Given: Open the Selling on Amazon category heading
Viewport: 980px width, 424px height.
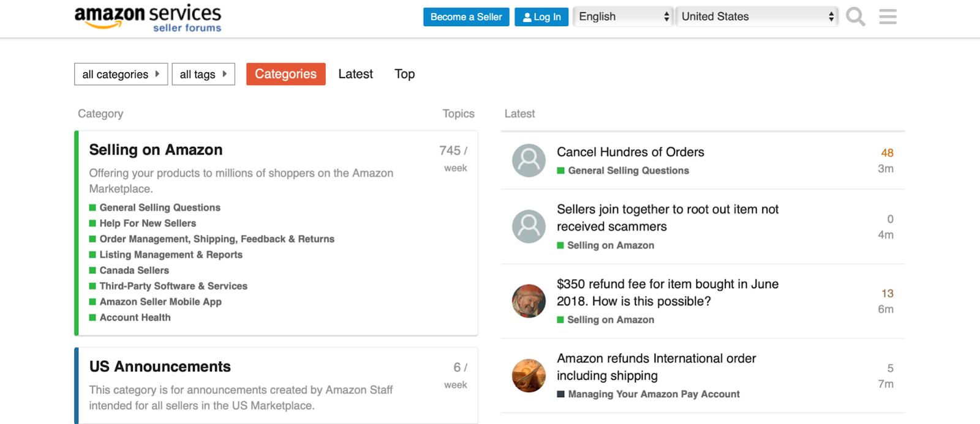Looking at the screenshot, I should point(156,150).
